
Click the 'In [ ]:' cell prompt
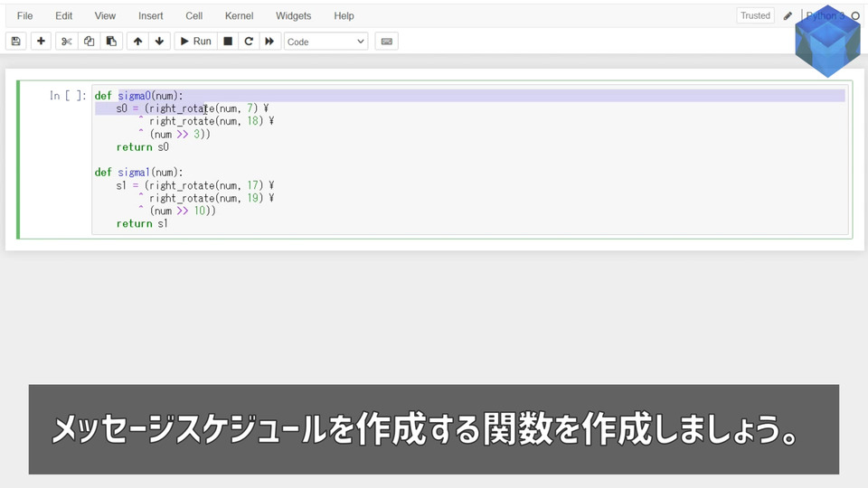pyautogui.click(x=68, y=96)
